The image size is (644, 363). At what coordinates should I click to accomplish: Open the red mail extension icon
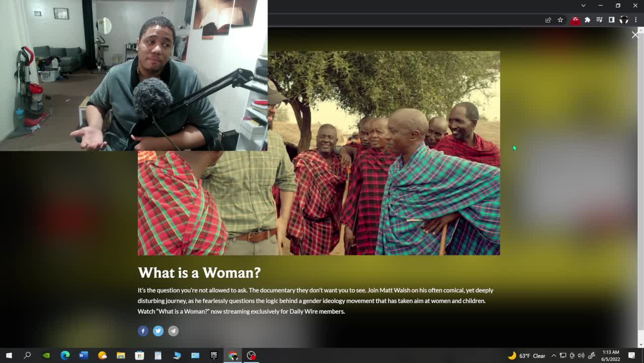(x=575, y=20)
